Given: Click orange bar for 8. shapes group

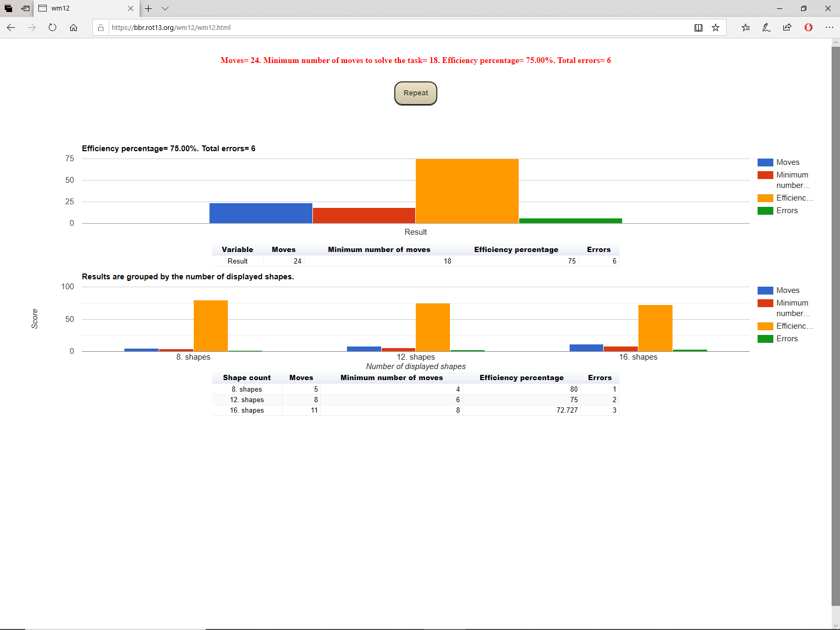Looking at the screenshot, I should click(211, 325).
